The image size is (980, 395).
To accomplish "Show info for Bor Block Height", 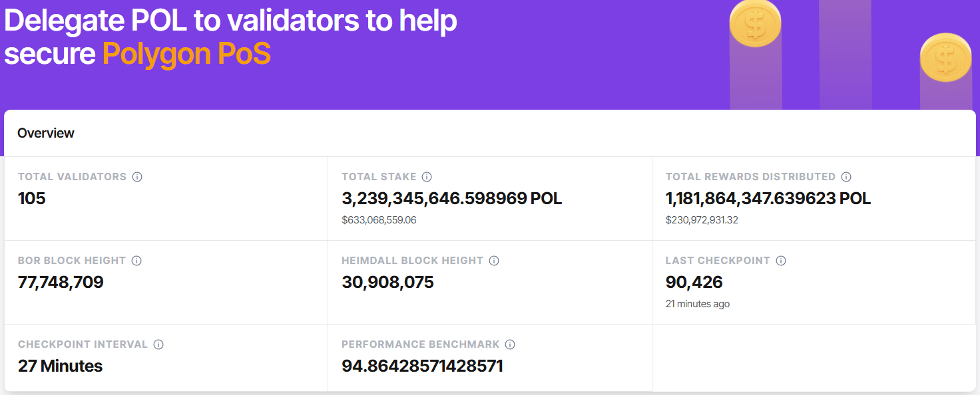I will coord(136,261).
